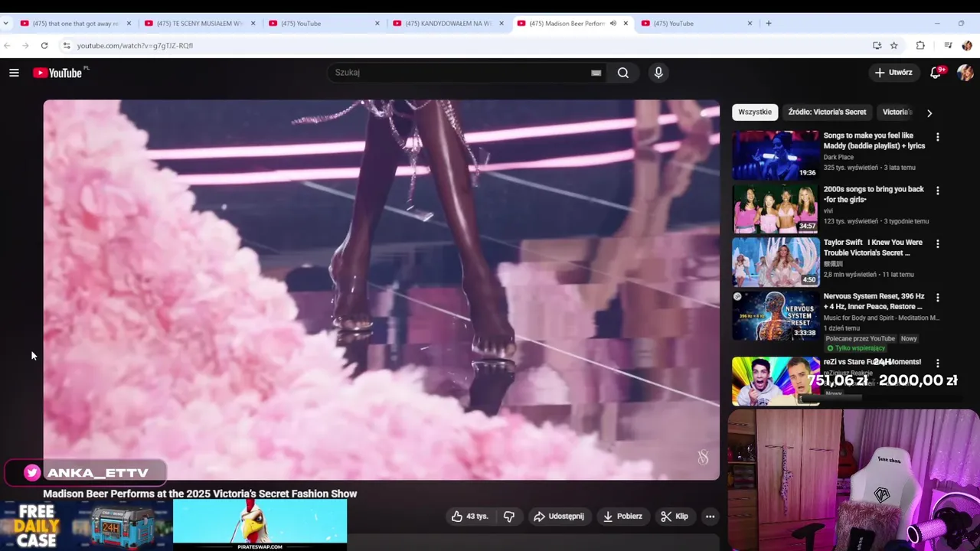Start voice search with the microphone icon
Viewport: 980px width, 551px height.
click(658, 73)
